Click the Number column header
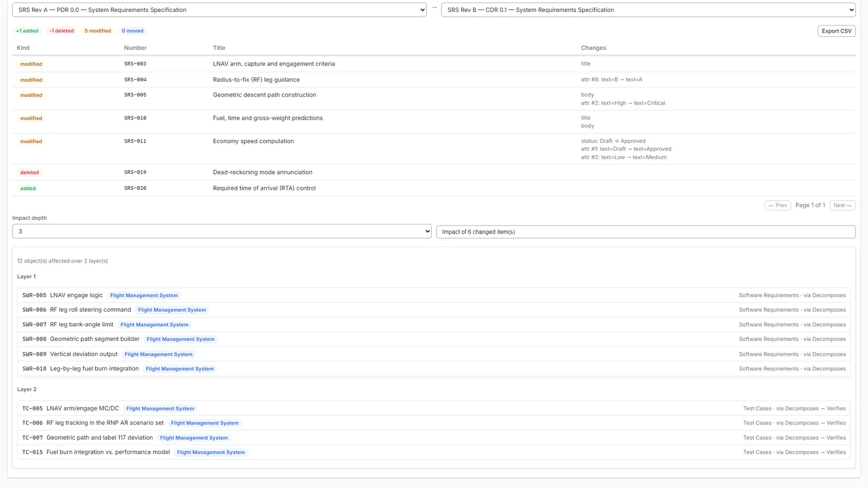The width and height of the screenshot is (868, 488). pos(135,48)
